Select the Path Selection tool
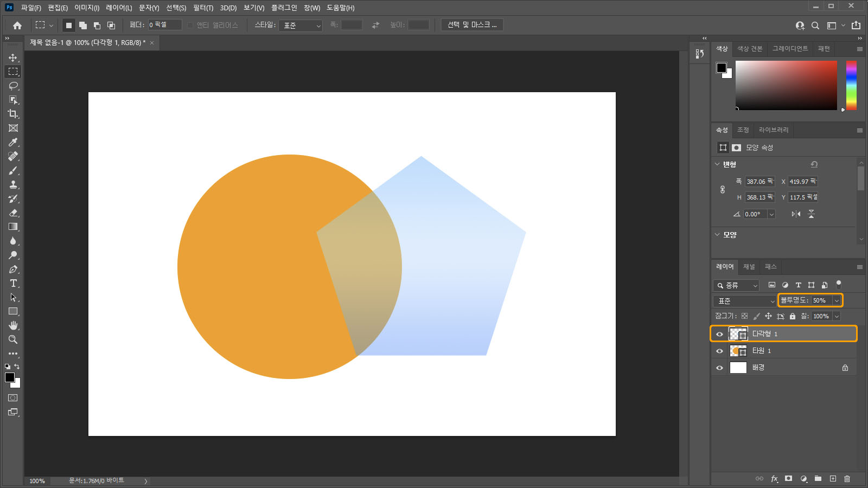The height and width of the screenshot is (488, 868). (x=13, y=297)
